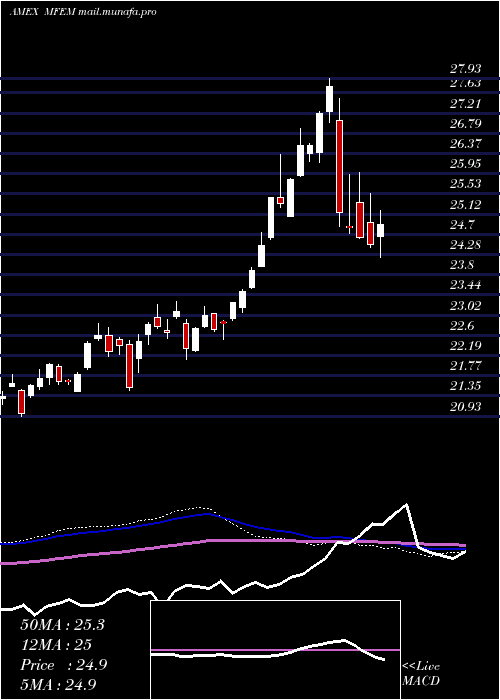This screenshot has width=500, height=700.
Task: Click the Price : 24.9 readout
Action: [64, 665]
